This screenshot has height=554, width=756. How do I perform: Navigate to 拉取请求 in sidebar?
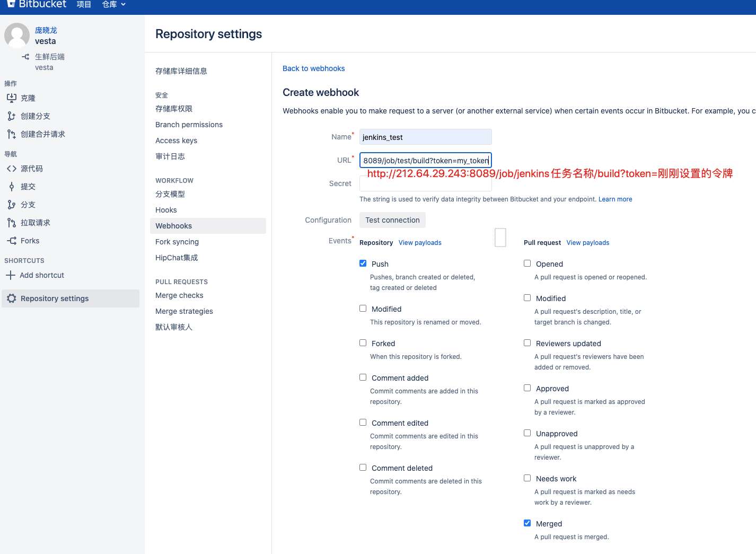click(36, 223)
